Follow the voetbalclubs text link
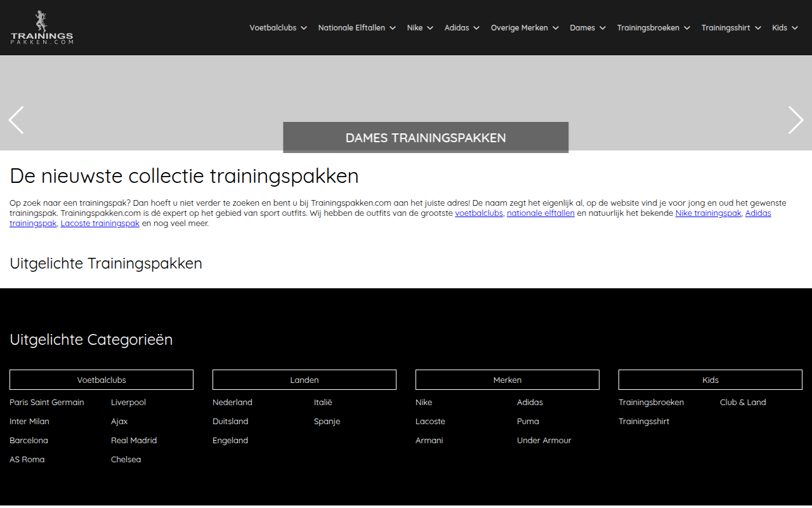This screenshot has width=812, height=508. coord(479,213)
